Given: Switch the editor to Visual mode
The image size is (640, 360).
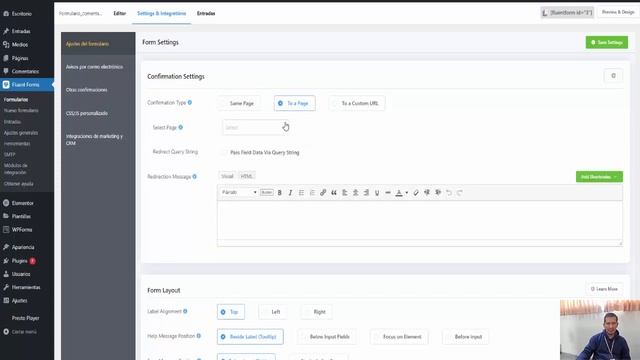Looking at the screenshot, I should click(x=227, y=176).
